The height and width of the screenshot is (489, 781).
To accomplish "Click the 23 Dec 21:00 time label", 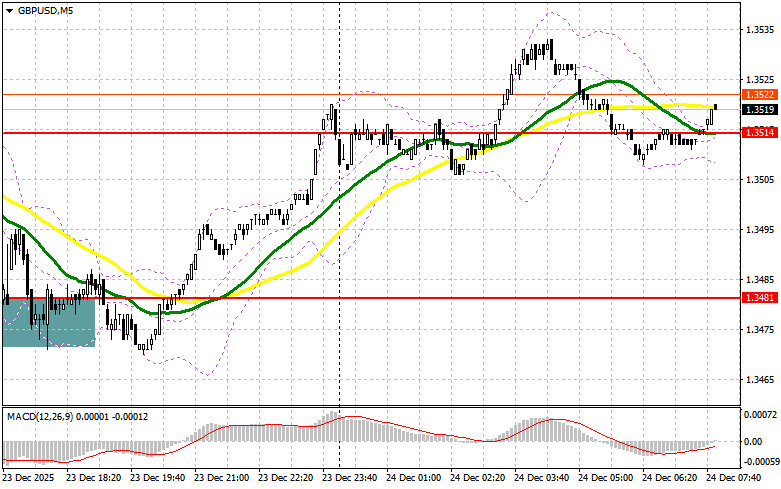I will pos(222,478).
